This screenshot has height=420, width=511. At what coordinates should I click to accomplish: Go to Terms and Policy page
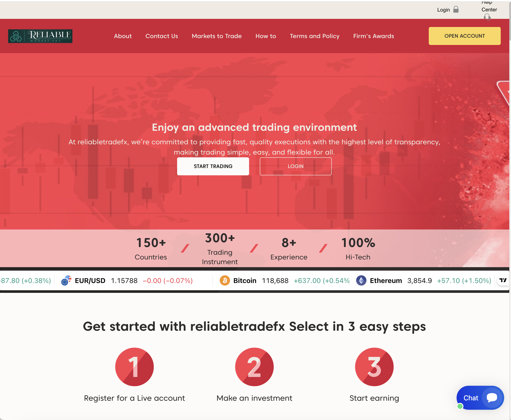315,36
